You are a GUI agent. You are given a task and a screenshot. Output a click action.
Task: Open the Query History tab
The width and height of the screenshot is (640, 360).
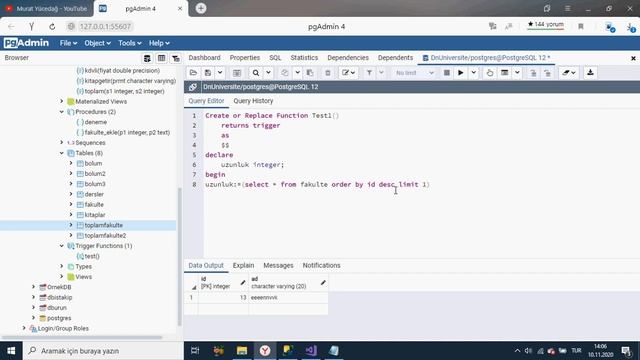pyautogui.click(x=253, y=101)
